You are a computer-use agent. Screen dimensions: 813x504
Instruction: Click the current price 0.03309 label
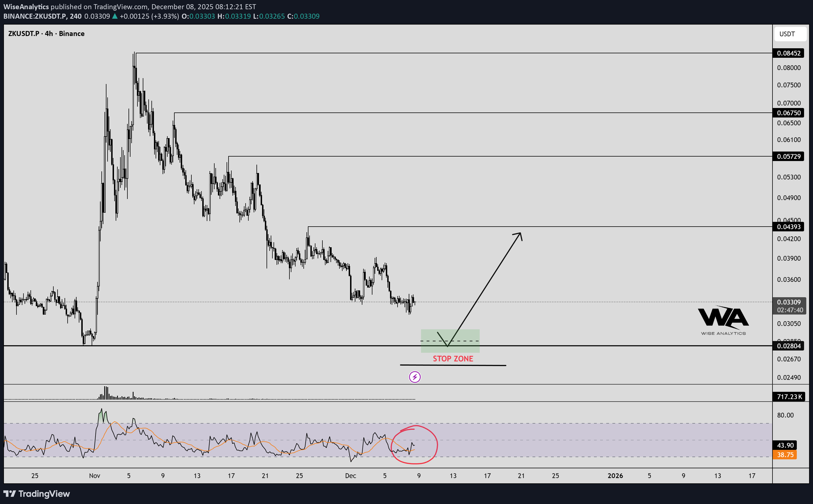click(x=788, y=302)
